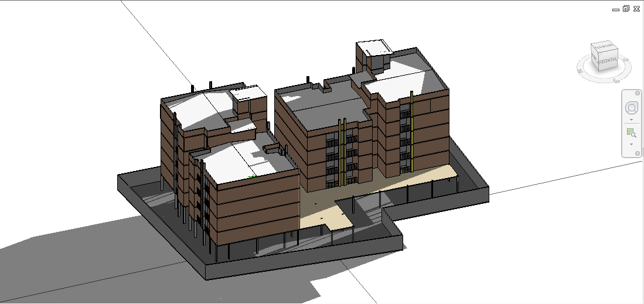Open the Steering Wheels navigation tool

coord(631,108)
